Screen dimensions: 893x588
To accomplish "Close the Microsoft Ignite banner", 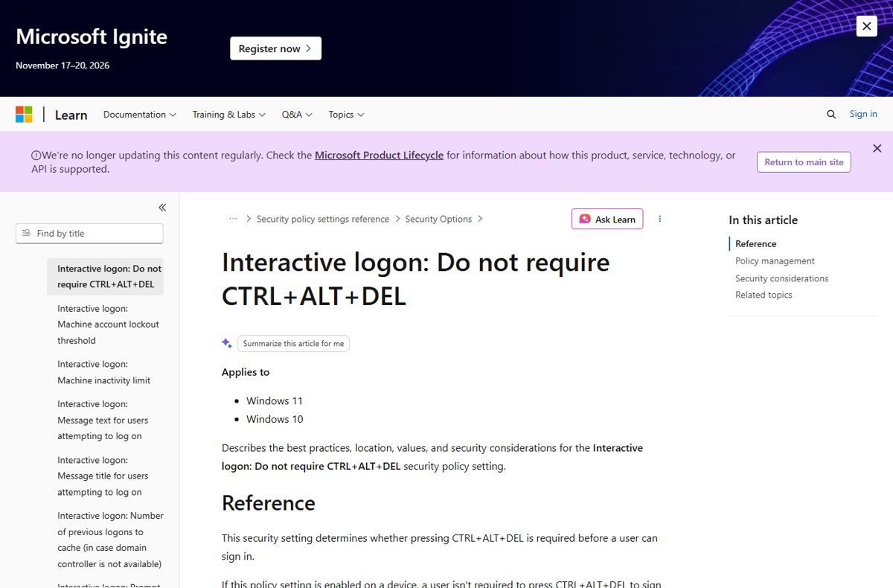I will 866,26.
